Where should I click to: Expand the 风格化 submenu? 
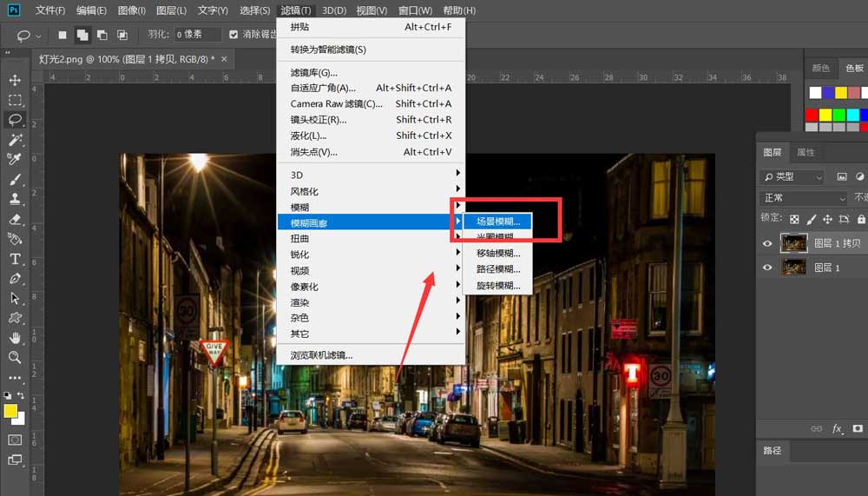371,191
